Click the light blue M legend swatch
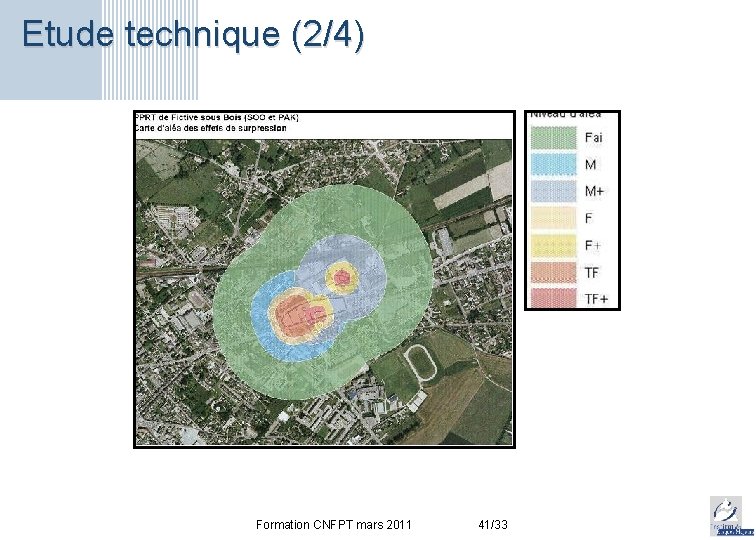The width and height of the screenshot is (756, 540). point(554,164)
